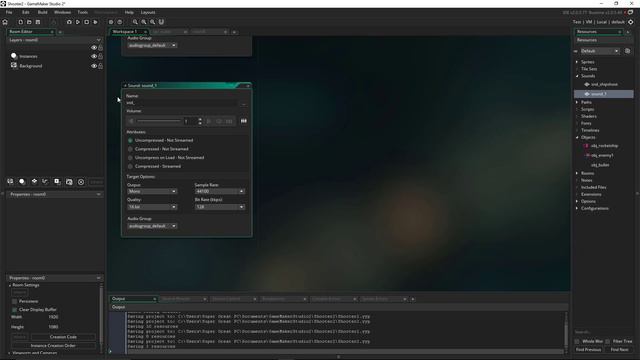Run the game with the Play icon
Image resolution: width=640 pixels, height=360 pixels.
(x=78, y=22)
